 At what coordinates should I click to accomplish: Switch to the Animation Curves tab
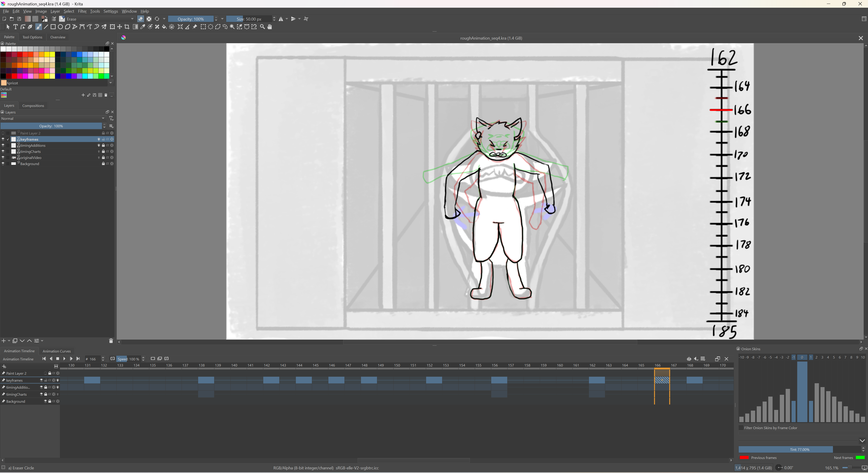point(57,351)
